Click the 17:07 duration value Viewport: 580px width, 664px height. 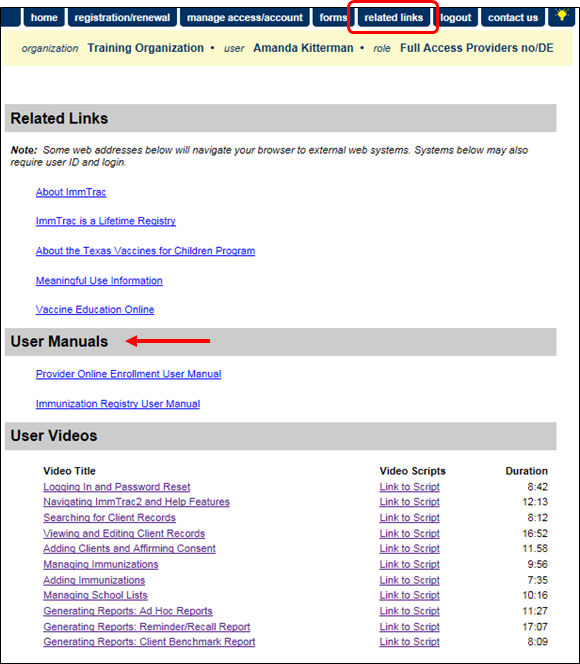click(535, 627)
